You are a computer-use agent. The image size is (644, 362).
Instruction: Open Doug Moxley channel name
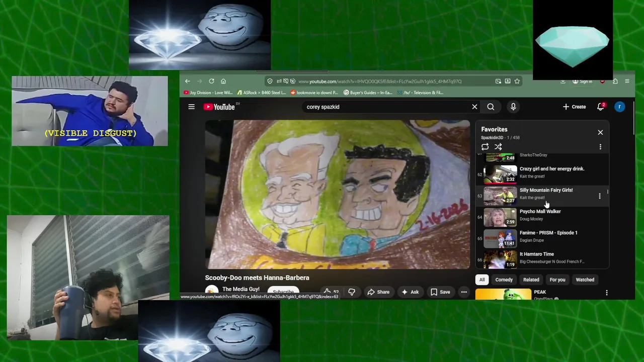[531, 219]
